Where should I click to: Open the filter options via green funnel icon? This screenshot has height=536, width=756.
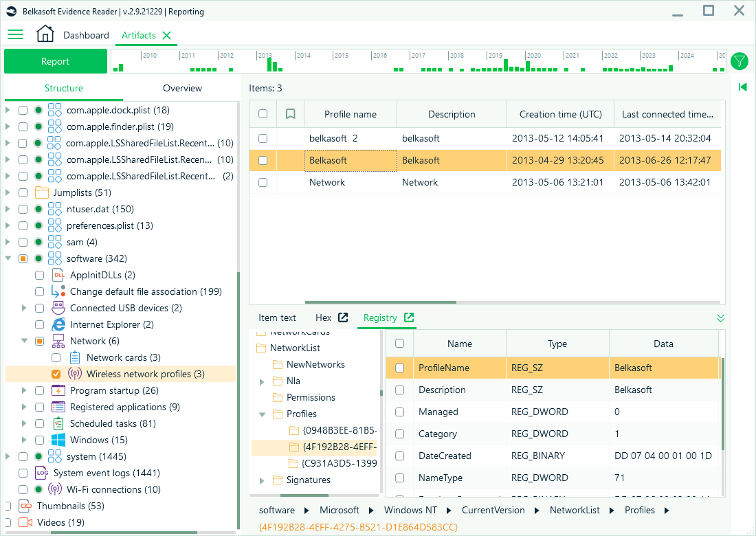click(x=740, y=61)
